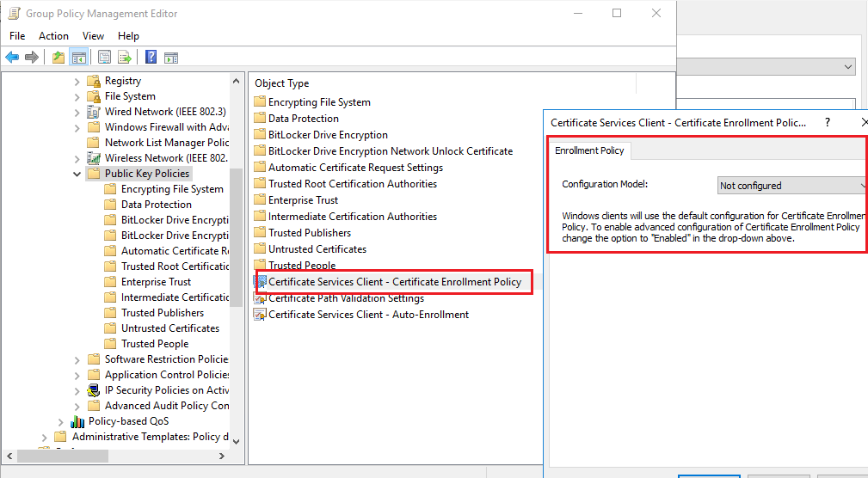Click Export List toolbar icon
This screenshot has width=868, height=478.
tap(125, 57)
